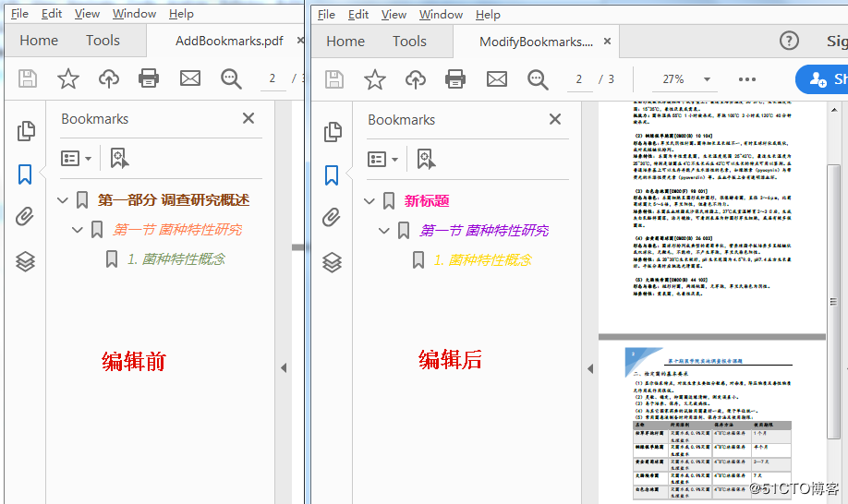The height and width of the screenshot is (504, 848).
Task: Save file icon in AddBookmarks window
Action: (x=28, y=78)
